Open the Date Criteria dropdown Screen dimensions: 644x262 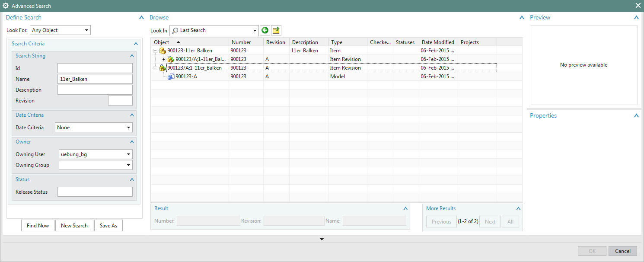(128, 128)
